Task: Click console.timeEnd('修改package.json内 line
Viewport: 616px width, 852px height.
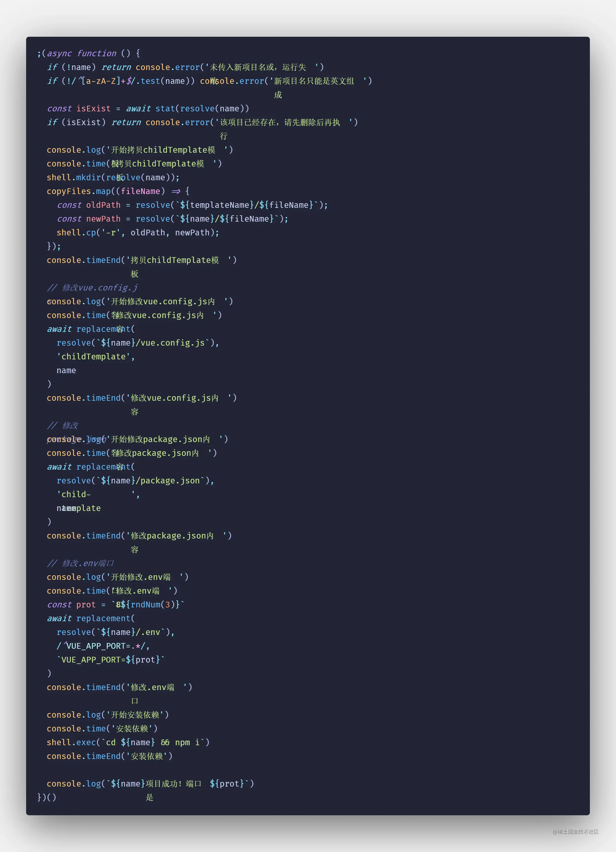Action: (139, 536)
